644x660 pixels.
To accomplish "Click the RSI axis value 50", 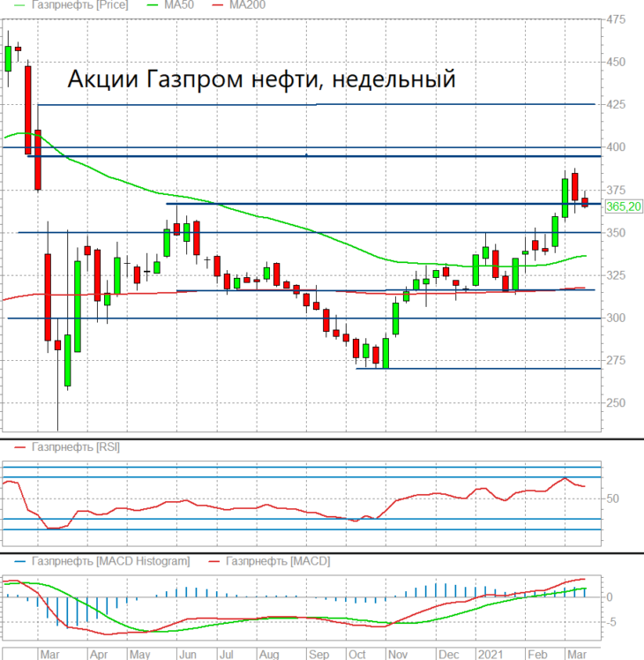I will click(612, 499).
